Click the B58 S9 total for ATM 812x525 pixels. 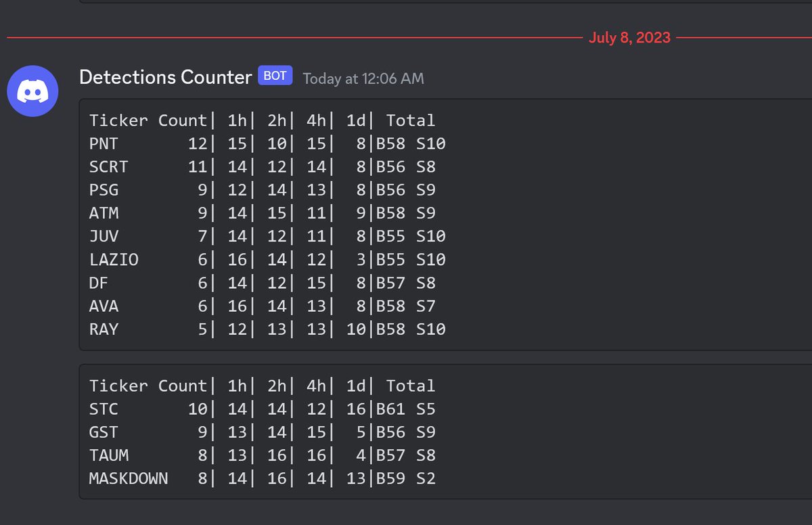[406, 213]
